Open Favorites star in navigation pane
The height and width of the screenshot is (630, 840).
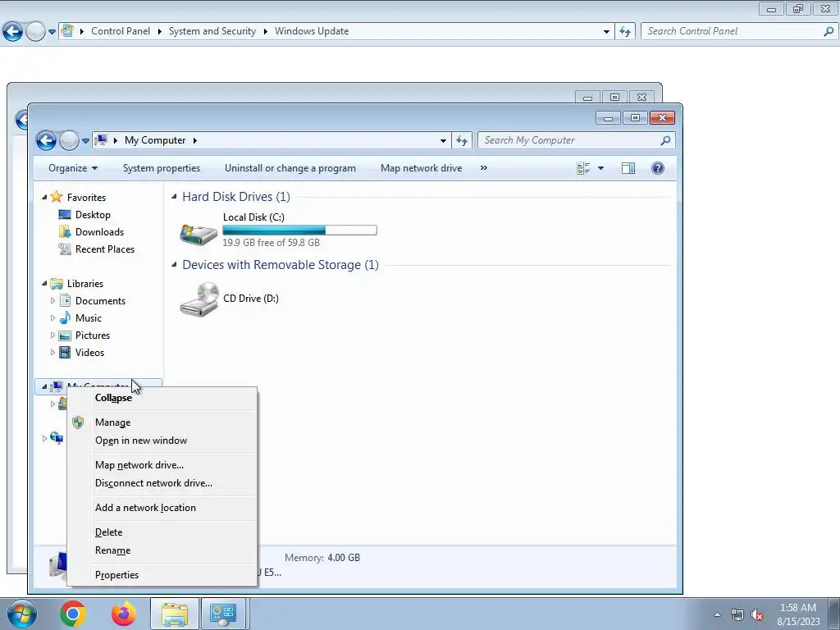[57, 197]
